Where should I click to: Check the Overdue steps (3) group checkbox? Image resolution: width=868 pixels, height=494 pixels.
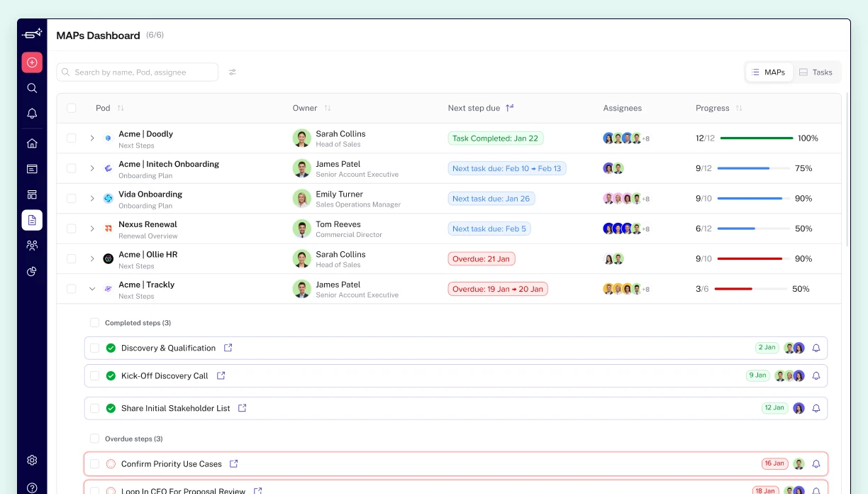pos(94,439)
